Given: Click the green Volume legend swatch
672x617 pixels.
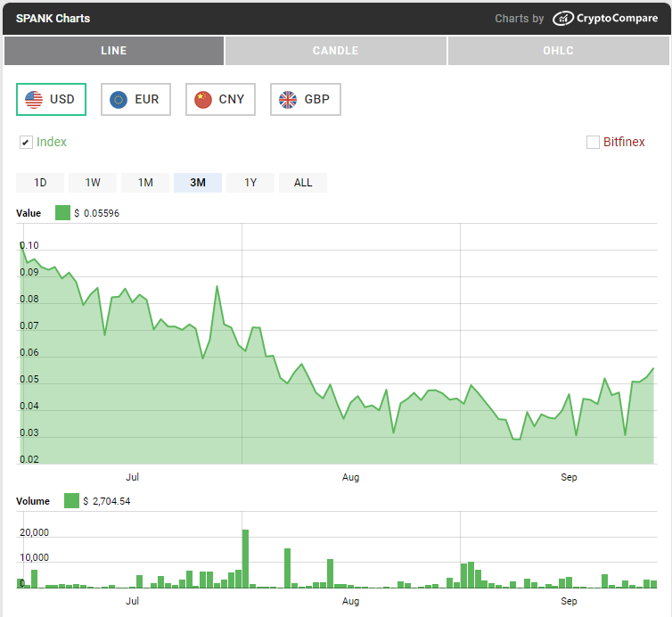Looking at the screenshot, I should pos(71,501).
